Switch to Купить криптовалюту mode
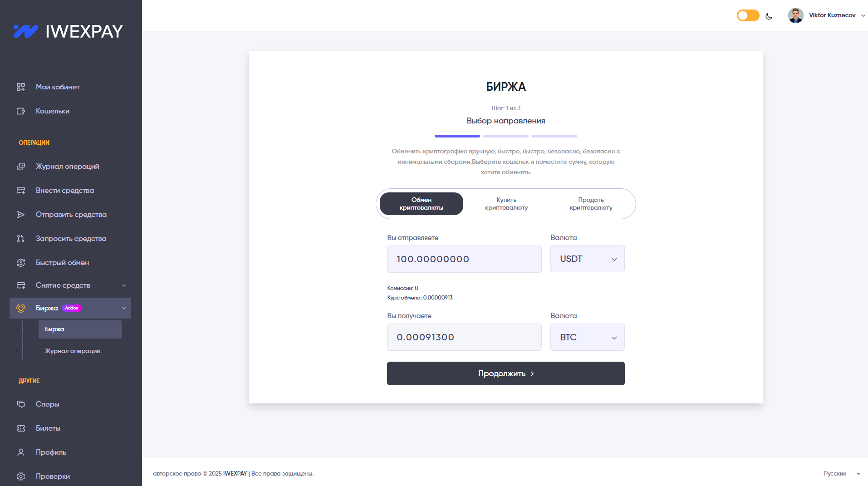Screen dimensions: 868x486 [x=506, y=204]
